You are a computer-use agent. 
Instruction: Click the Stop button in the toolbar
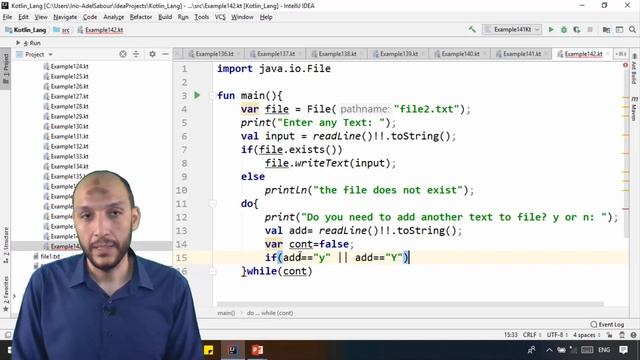[x=590, y=29]
